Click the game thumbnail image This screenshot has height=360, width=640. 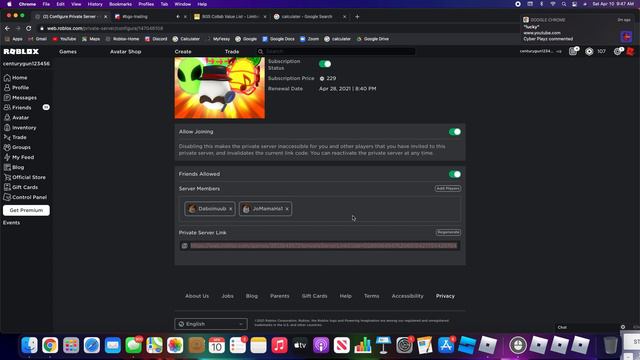click(220, 88)
